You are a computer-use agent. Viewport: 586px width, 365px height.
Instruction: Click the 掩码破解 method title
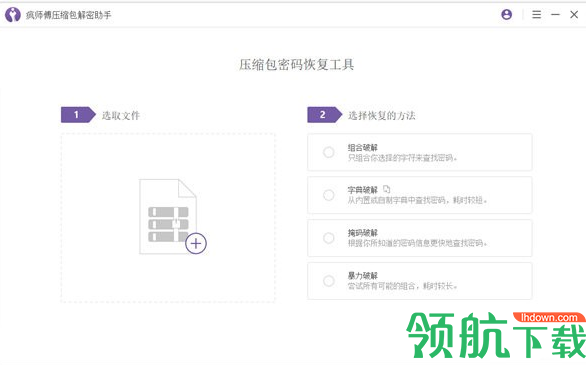363,233
